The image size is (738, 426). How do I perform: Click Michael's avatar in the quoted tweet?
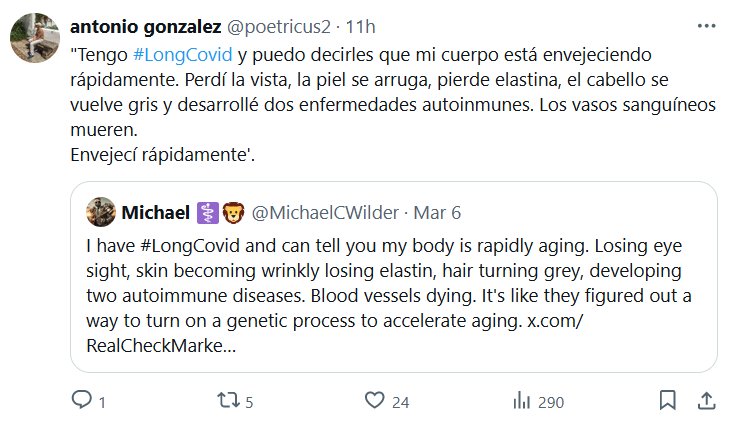101,213
